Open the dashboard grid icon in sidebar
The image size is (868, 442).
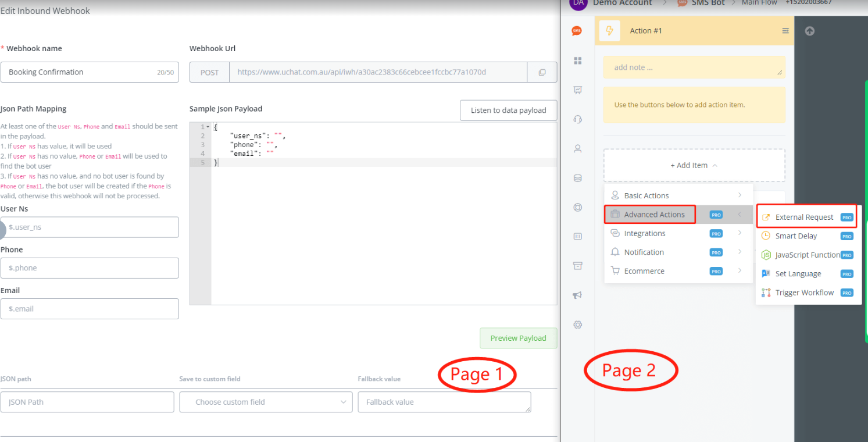(577, 60)
